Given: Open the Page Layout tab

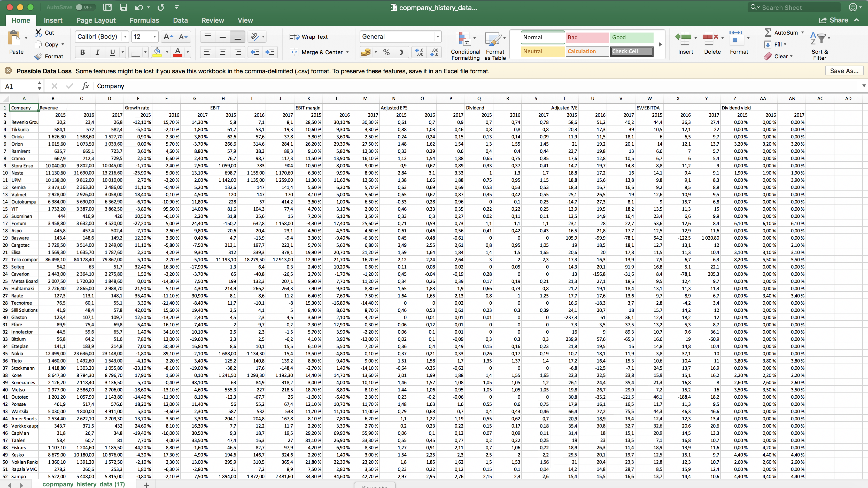Looking at the screenshot, I should point(96,20).
